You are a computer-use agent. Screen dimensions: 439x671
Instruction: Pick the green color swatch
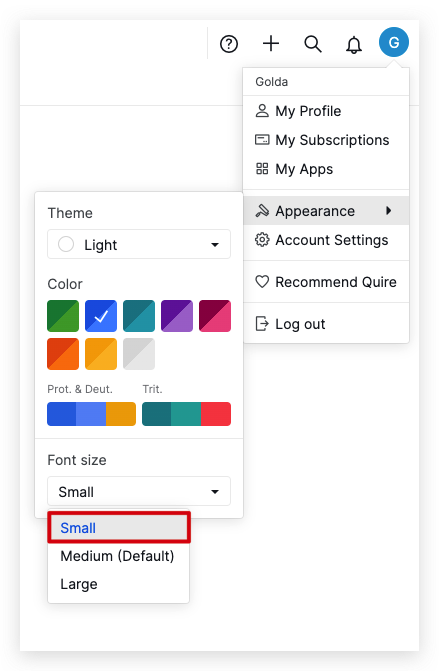pos(63,316)
